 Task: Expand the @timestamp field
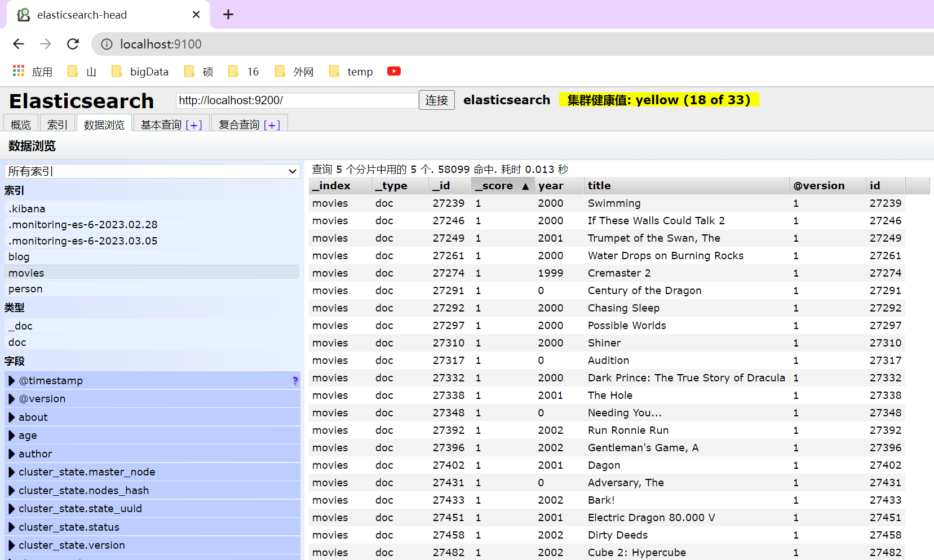tap(12, 381)
